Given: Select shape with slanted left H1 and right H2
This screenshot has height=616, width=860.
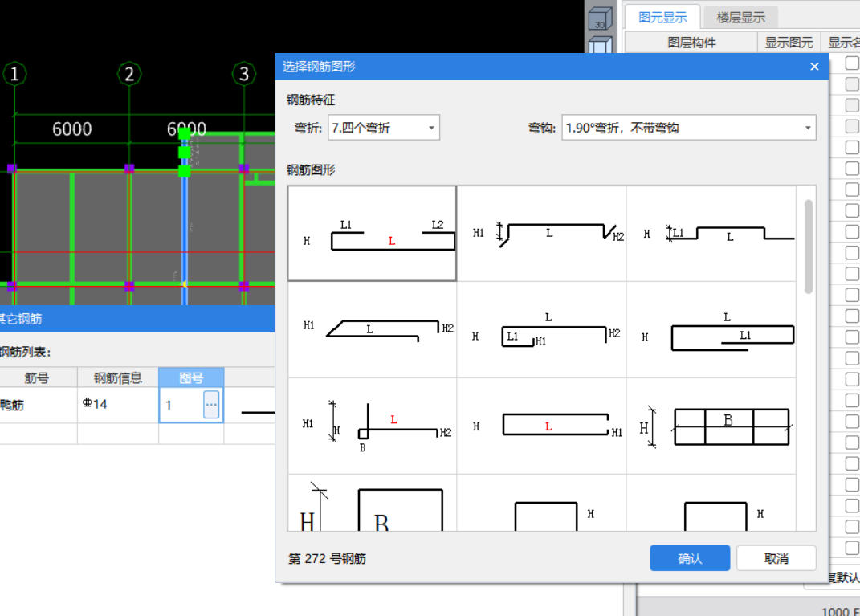Looking at the screenshot, I should pos(373,329).
